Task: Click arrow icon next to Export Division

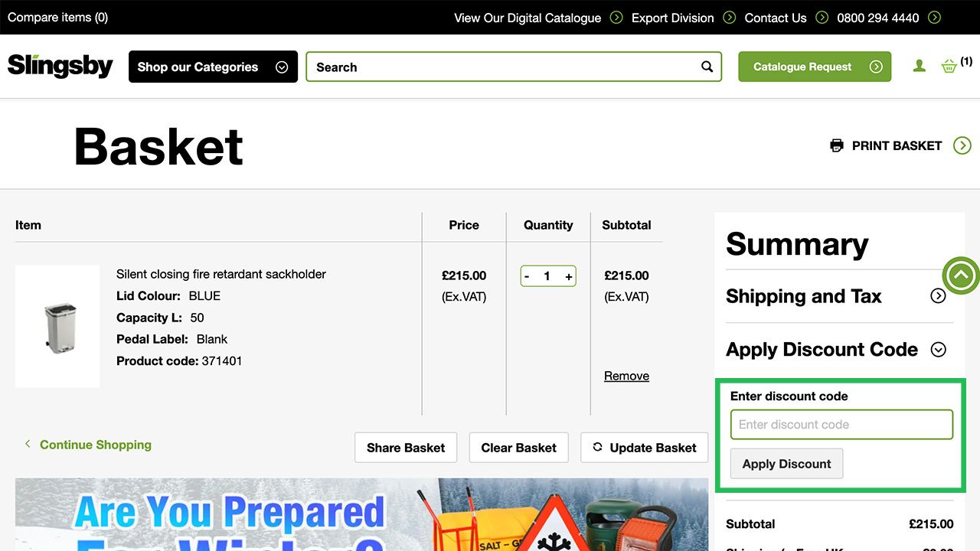Action: [x=729, y=17]
